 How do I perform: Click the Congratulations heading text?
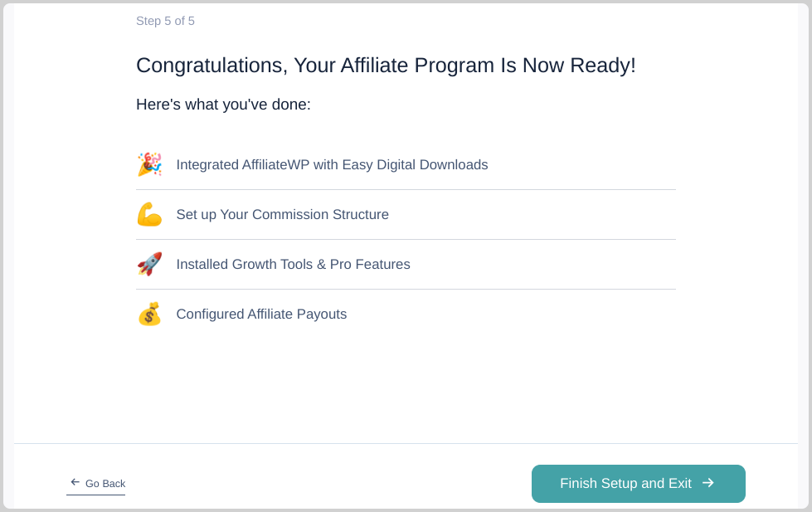(386, 66)
